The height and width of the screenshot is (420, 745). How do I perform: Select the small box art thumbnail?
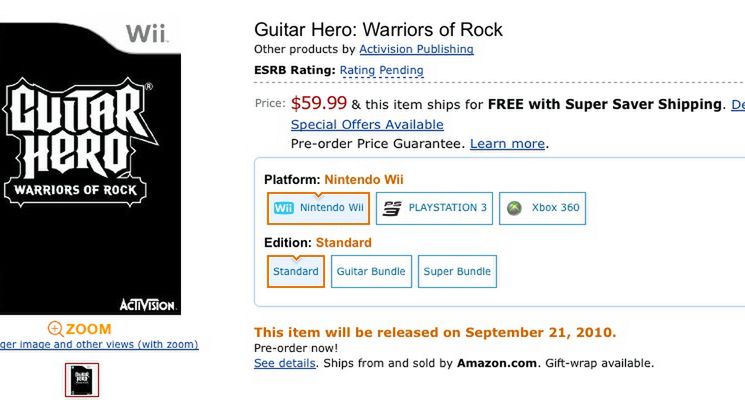point(82,380)
